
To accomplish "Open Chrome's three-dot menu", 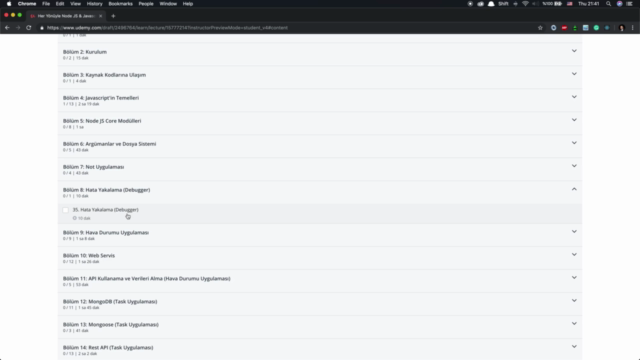I will (x=633, y=28).
